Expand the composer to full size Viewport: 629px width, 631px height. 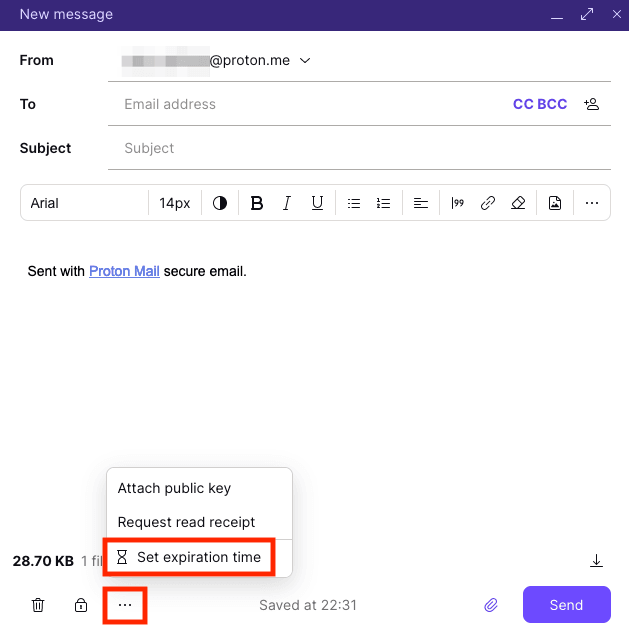pyautogui.click(x=587, y=14)
